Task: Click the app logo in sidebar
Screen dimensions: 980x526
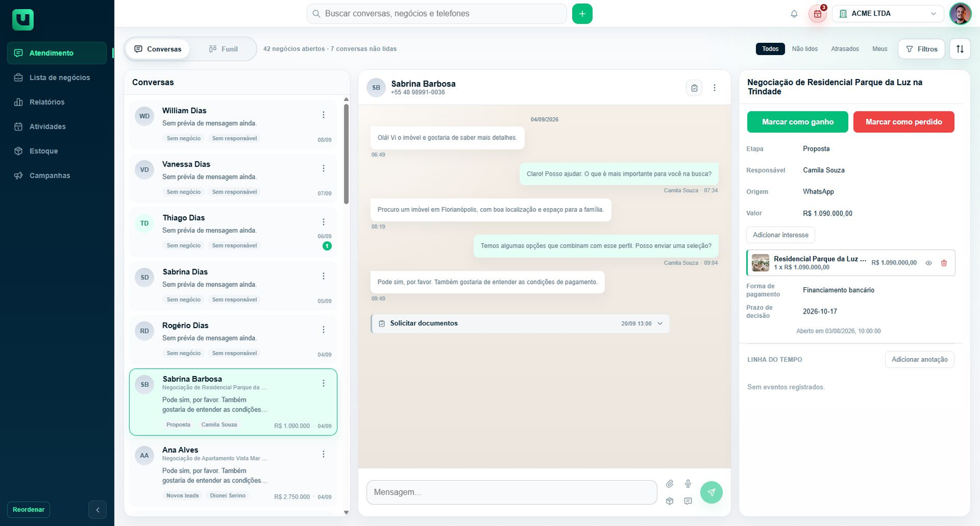Action: point(23,20)
